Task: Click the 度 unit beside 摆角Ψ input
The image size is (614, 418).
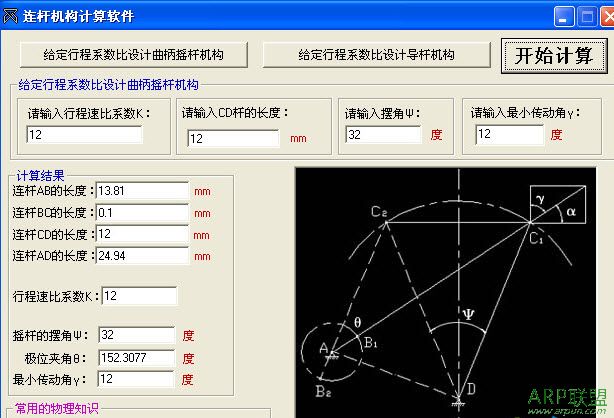Action: (x=436, y=135)
